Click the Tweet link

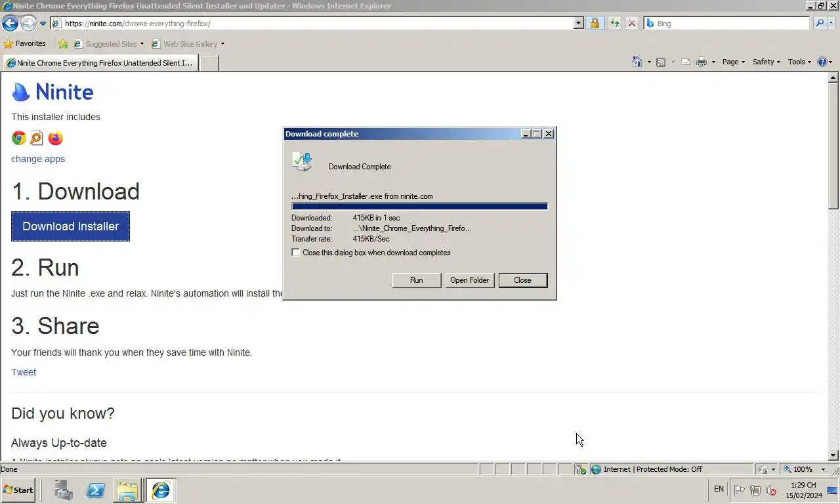(24, 372)
